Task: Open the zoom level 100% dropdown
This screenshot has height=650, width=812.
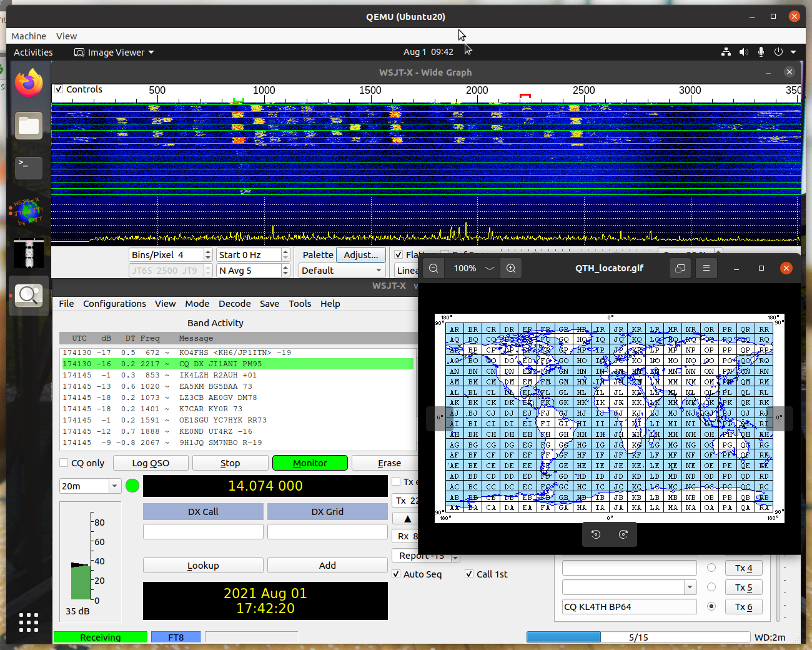Action: pos(490,268)
